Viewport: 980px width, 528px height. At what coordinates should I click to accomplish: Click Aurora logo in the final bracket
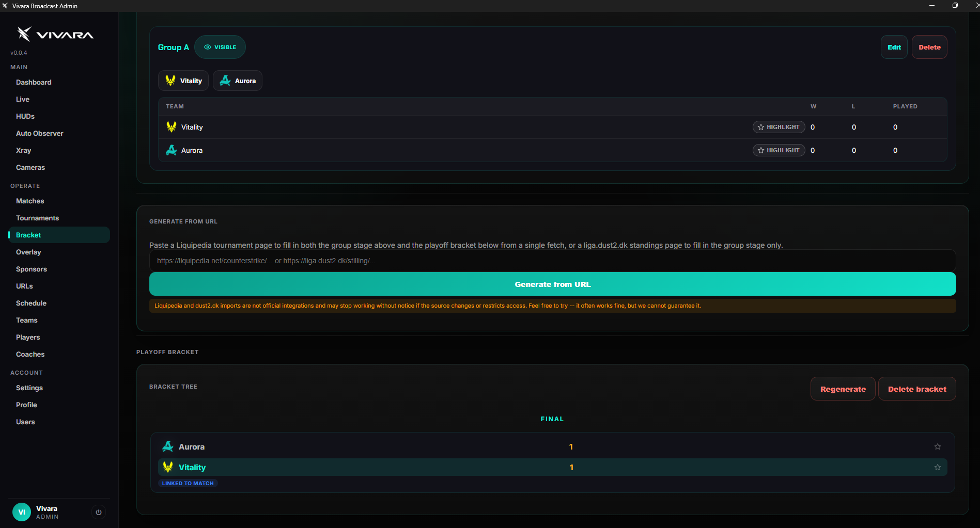point(168,446)
